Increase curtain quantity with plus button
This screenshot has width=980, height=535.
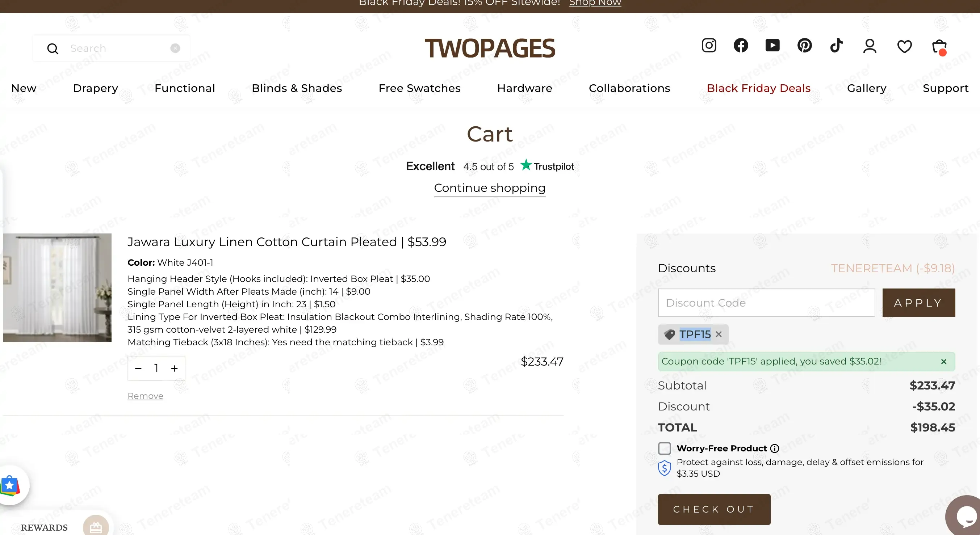click(174, 368)
